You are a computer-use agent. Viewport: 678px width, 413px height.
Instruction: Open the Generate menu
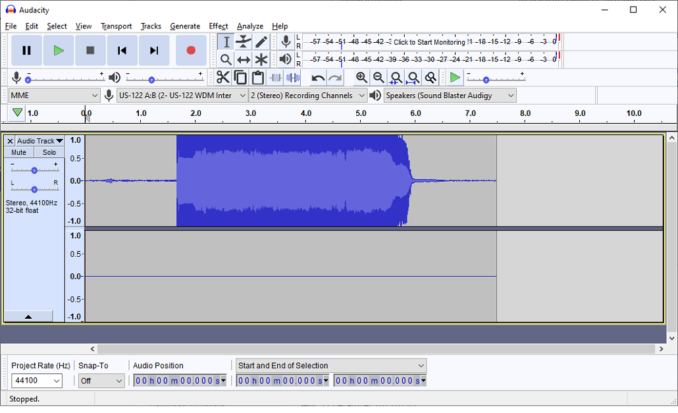coord(185,26)
